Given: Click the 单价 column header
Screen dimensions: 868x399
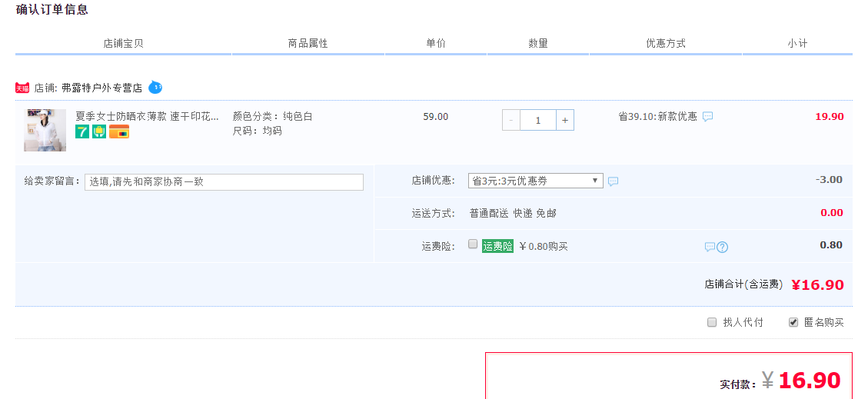Looking at the screenshot, I should click(436, 43).
